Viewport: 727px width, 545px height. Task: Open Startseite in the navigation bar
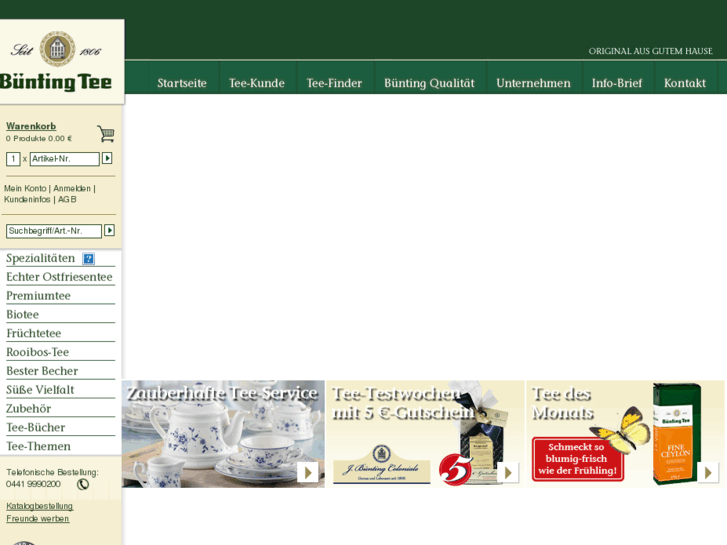pos(182,83)
